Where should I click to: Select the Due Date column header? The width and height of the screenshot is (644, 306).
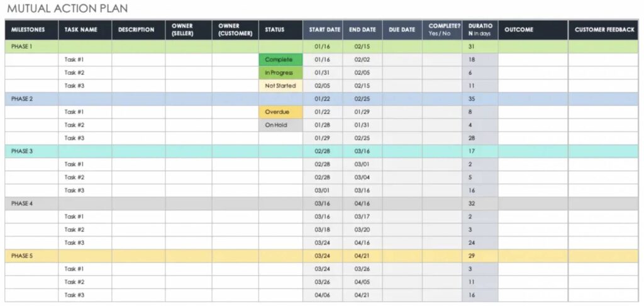pos(402,30)
